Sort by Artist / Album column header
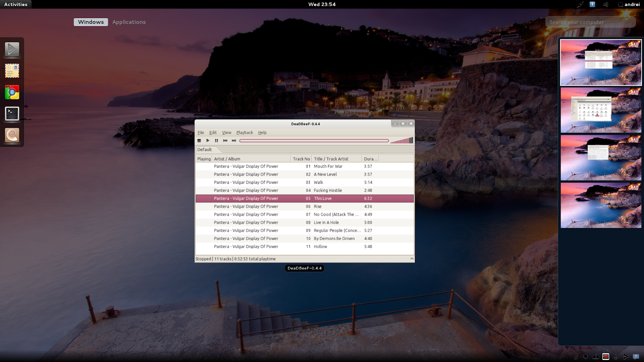Viewport: 644px width, 362px height. (251, 159)
